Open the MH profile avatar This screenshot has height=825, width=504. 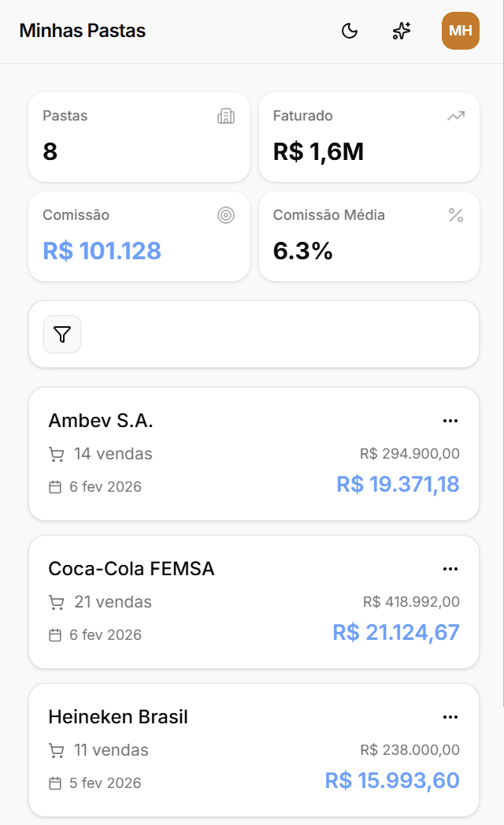pos(460,31)
